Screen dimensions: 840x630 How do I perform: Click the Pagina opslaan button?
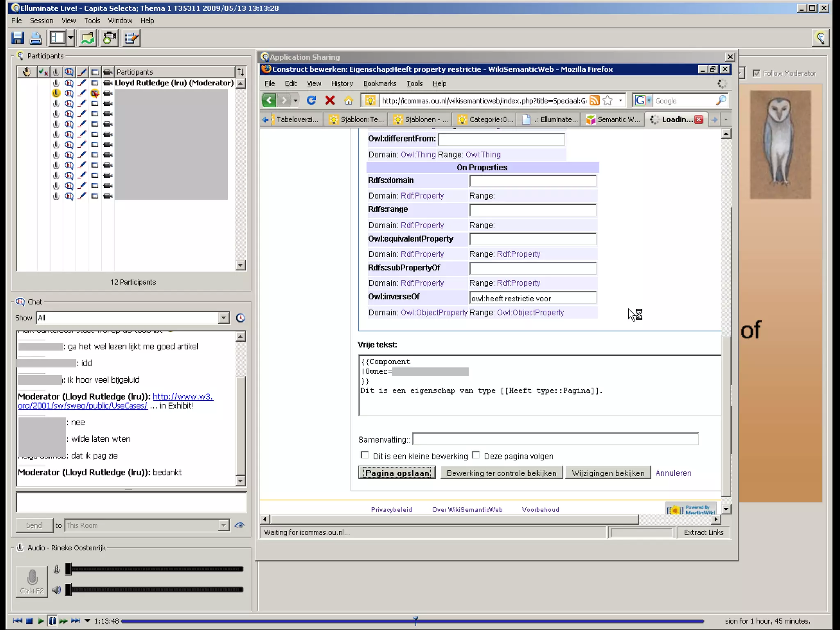(397, 473)
